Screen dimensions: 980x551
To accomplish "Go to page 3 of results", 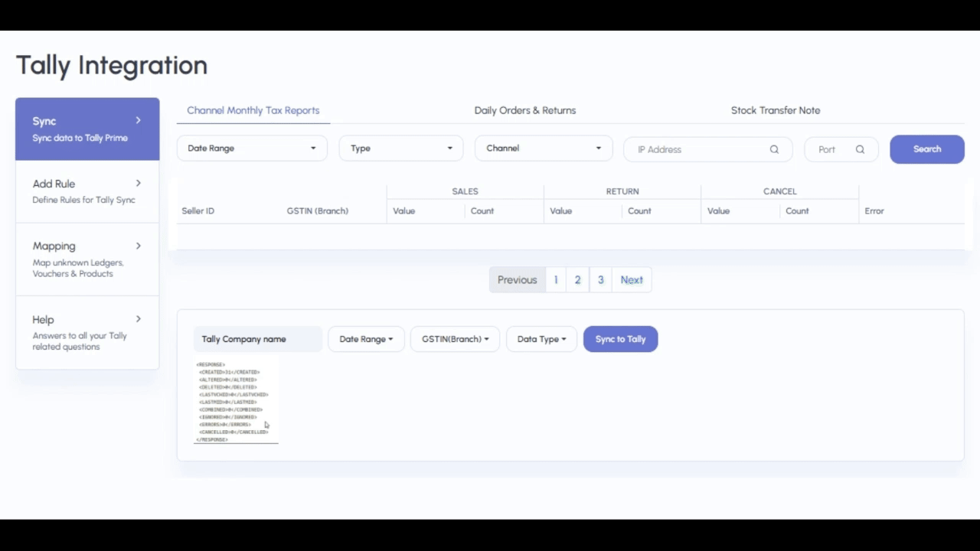I will 600,279.
